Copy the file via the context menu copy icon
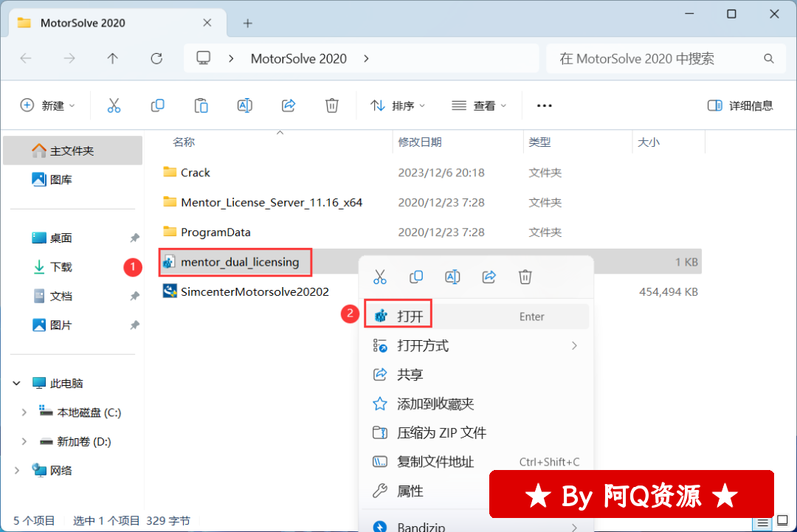Screen dimensions: 797x532 point(416,277)
